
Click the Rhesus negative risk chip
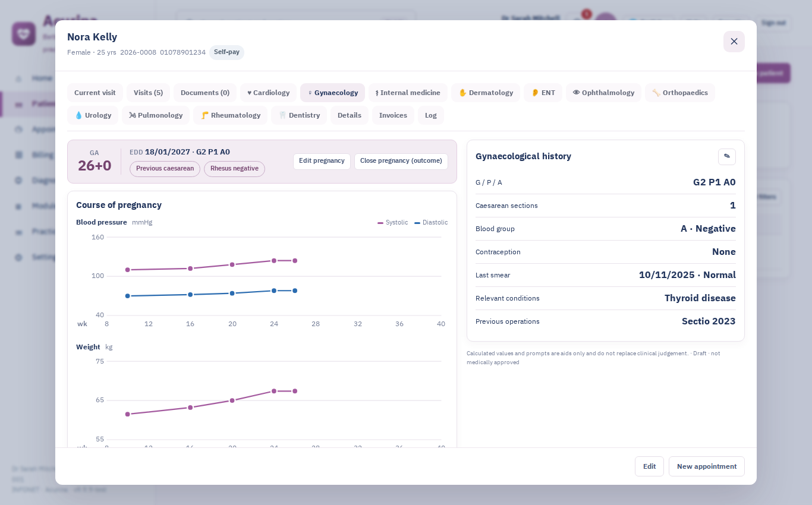click(x=234, y=169)
